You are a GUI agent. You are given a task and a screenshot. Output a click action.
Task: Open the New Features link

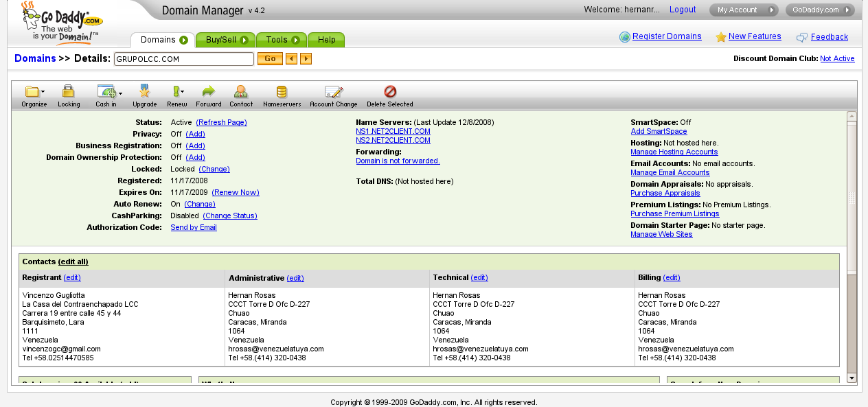click(x=755, y=36)
